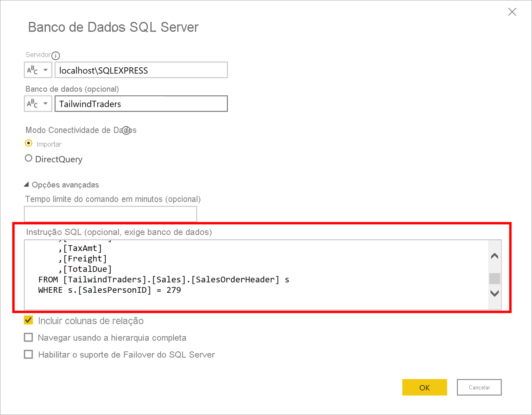
Task: Open the Servidor value type dropdown
Action: click(x=38, y=70)
